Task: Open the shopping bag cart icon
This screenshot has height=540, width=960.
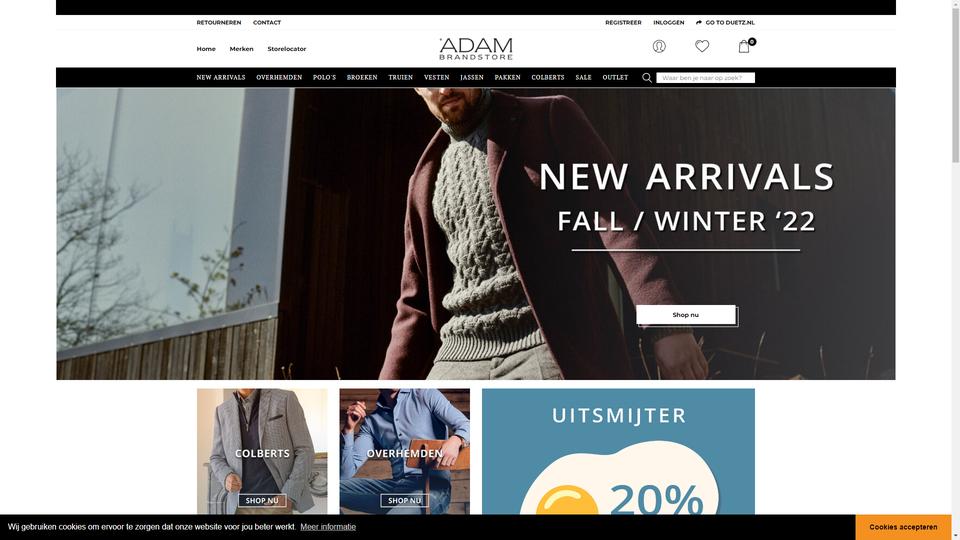Action: click(x=744, y=47)
